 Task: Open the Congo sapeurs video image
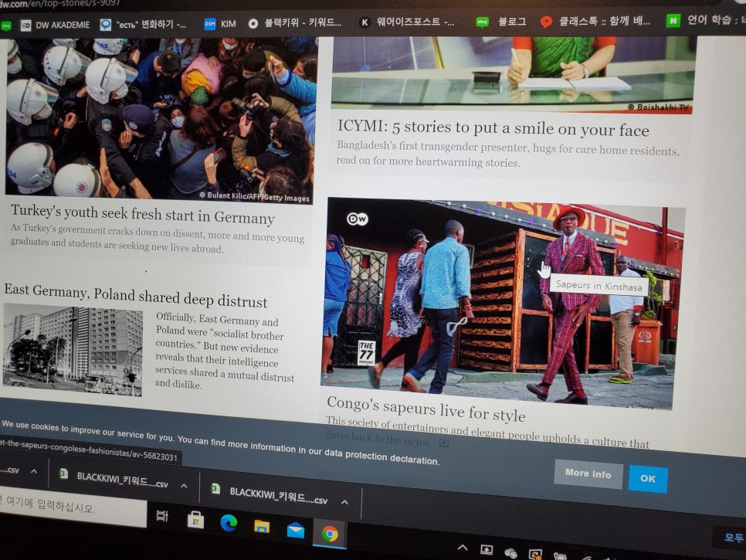tap(502, 303)
